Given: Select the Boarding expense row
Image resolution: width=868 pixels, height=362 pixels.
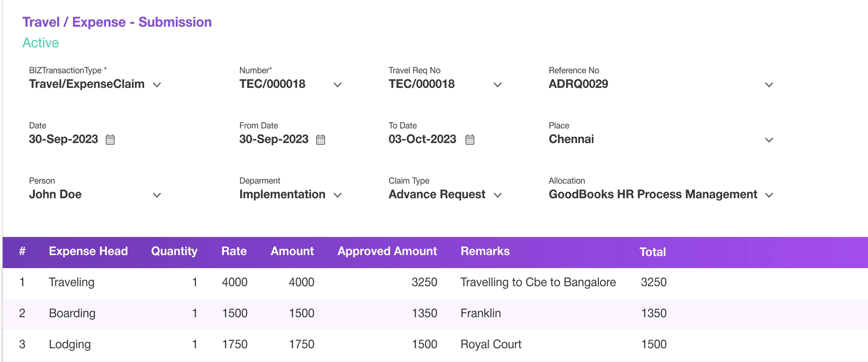Looking at the screenshot, I should tap(72, 313).
